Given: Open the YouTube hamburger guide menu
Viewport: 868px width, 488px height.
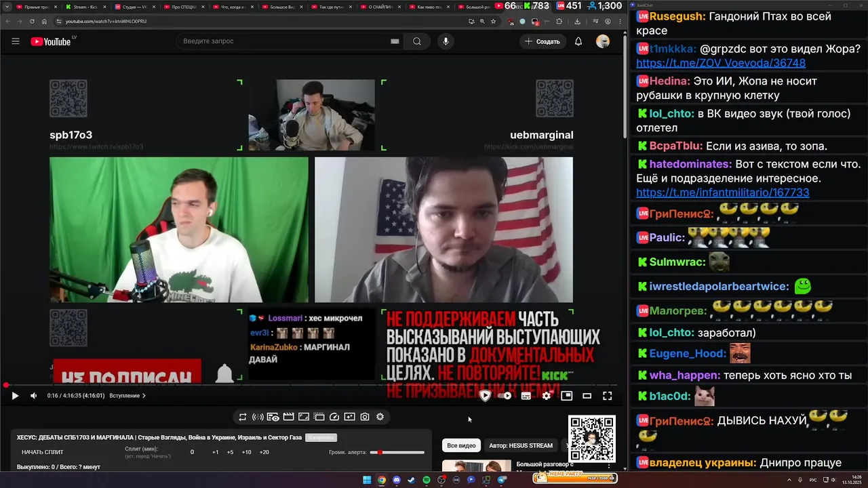Looking at the screenshot, I should 15,41.
